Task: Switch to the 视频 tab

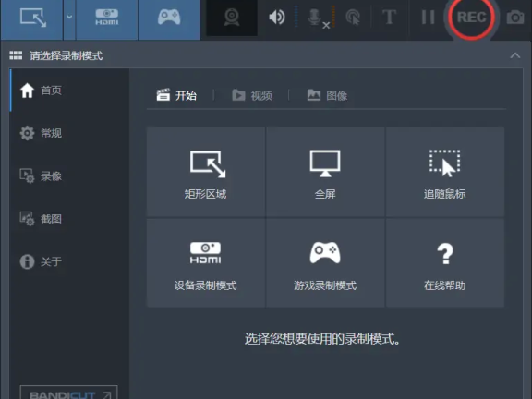Action: (252, 95)
